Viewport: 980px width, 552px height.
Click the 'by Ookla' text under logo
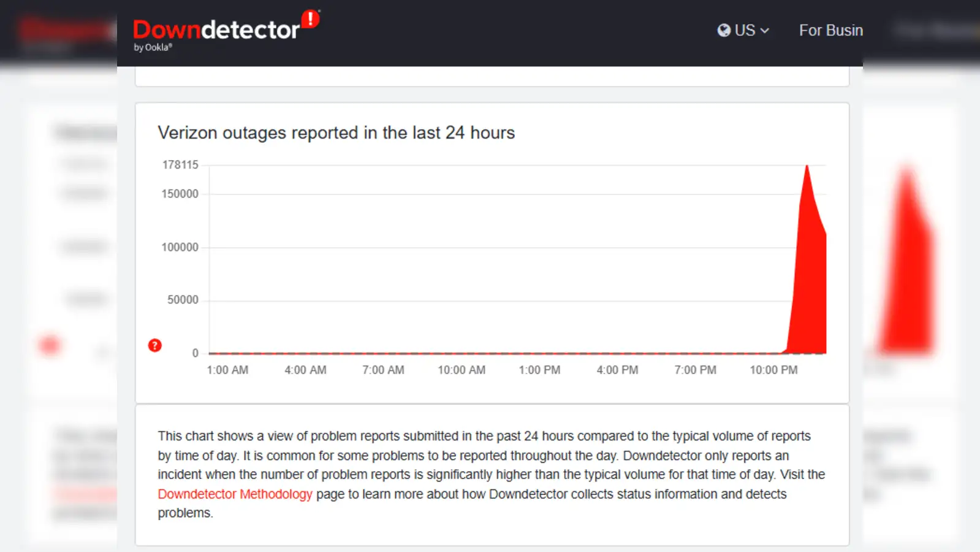pyautogui.click(x=153, y=47)
